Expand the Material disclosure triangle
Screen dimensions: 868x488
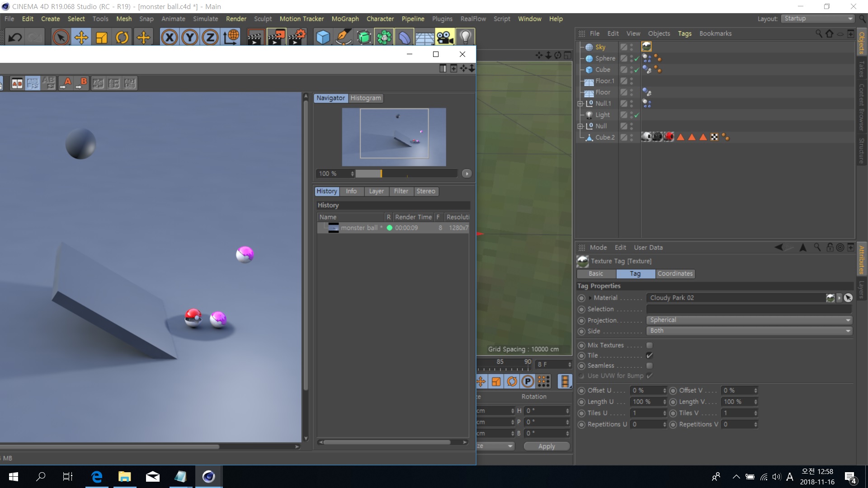590,298
